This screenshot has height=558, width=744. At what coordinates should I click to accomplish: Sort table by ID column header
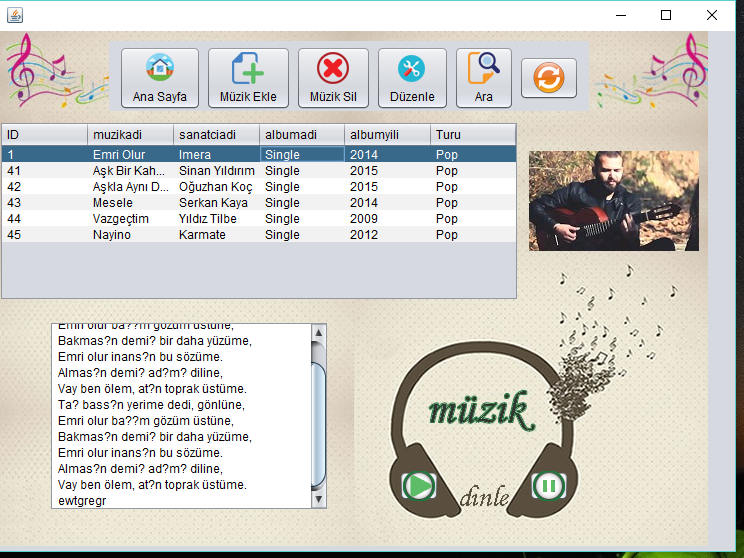click(x=44, y=134)
